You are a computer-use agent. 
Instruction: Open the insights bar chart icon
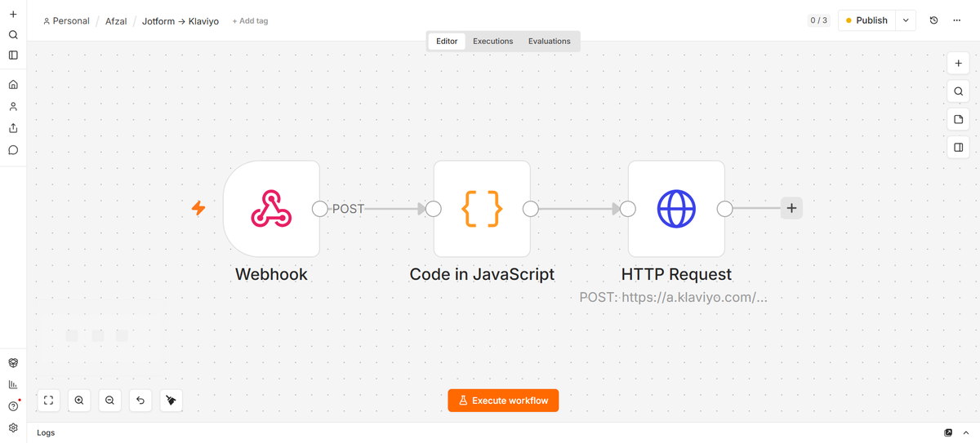[x=13, y=384]
